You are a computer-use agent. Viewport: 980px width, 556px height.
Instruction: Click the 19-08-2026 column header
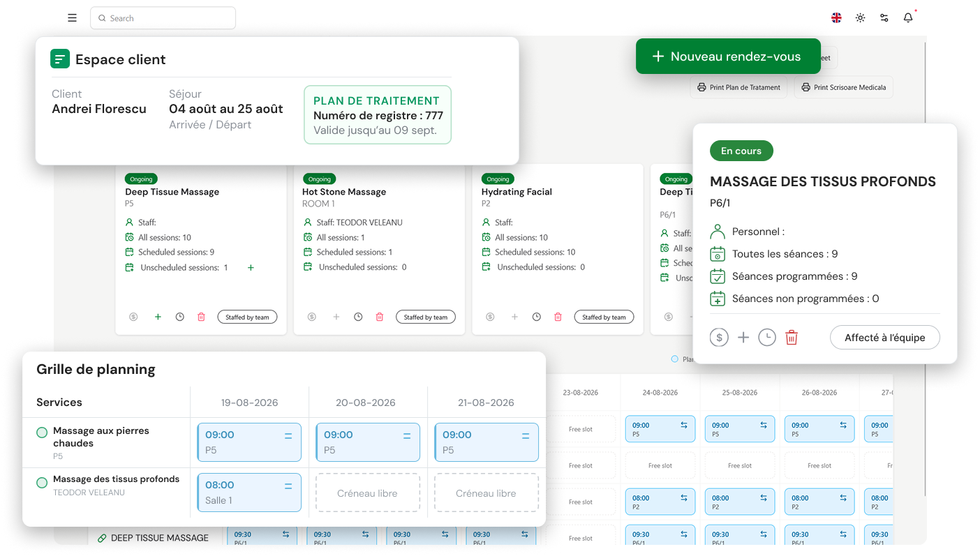click(249, 403)
